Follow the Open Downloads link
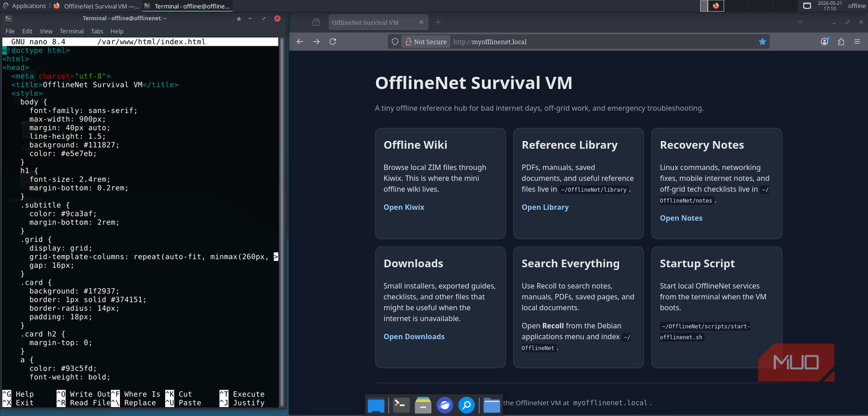 414,337
